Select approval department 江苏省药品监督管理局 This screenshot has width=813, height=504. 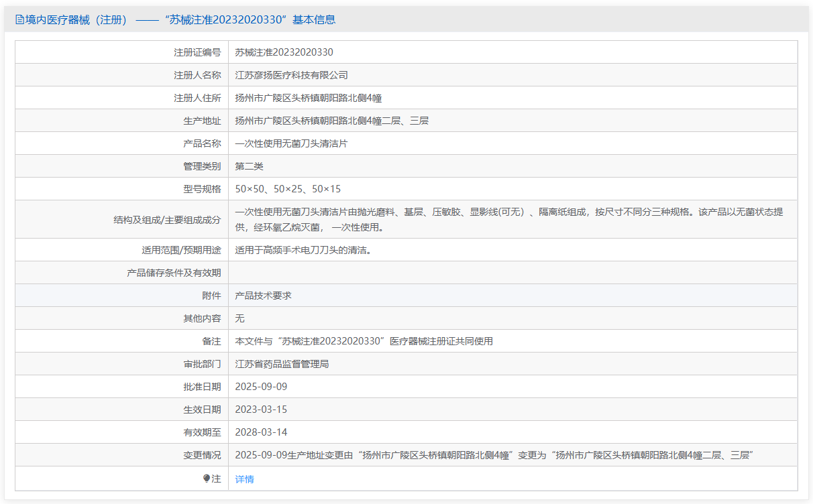pyautogui.click(x=282, y=364)
